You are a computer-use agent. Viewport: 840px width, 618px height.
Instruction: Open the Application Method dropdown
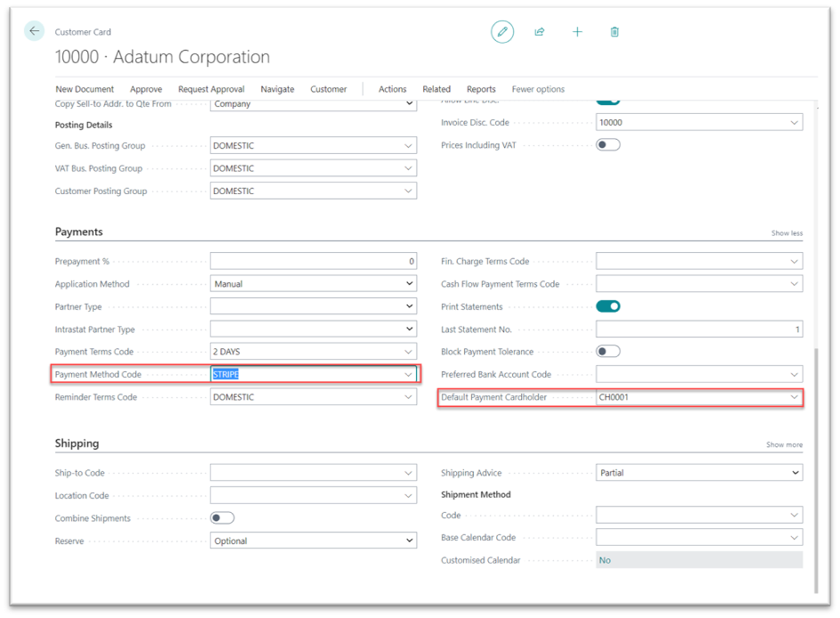tap(409, 284)
